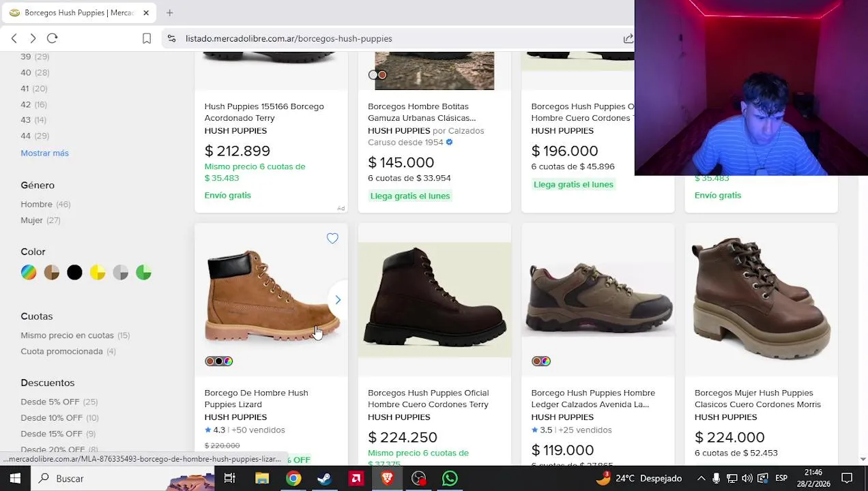Click the women's platform Morris boot thumbnail
The height and width of the screenshot is (491, 868).
762,299
